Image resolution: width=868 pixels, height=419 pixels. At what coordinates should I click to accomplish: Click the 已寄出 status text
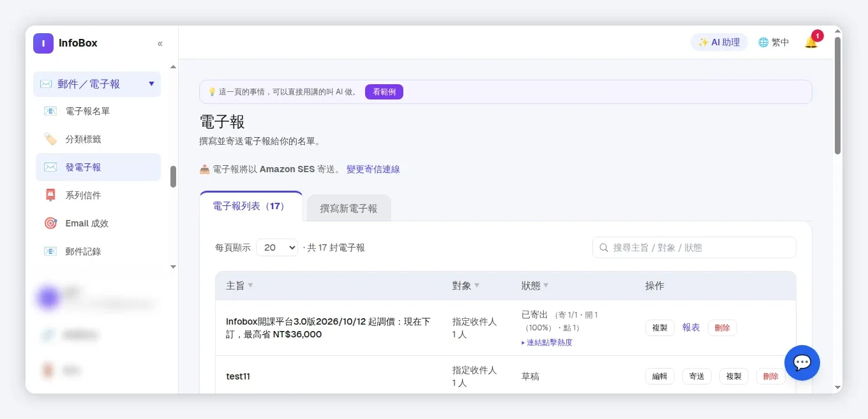click(x=535, y=314)
